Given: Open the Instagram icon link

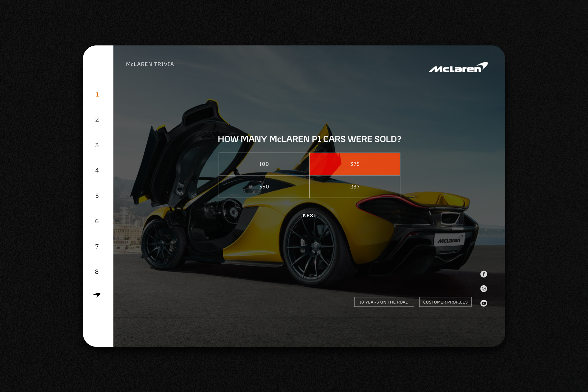Looking at the screenshot, I should coord(484,289).
